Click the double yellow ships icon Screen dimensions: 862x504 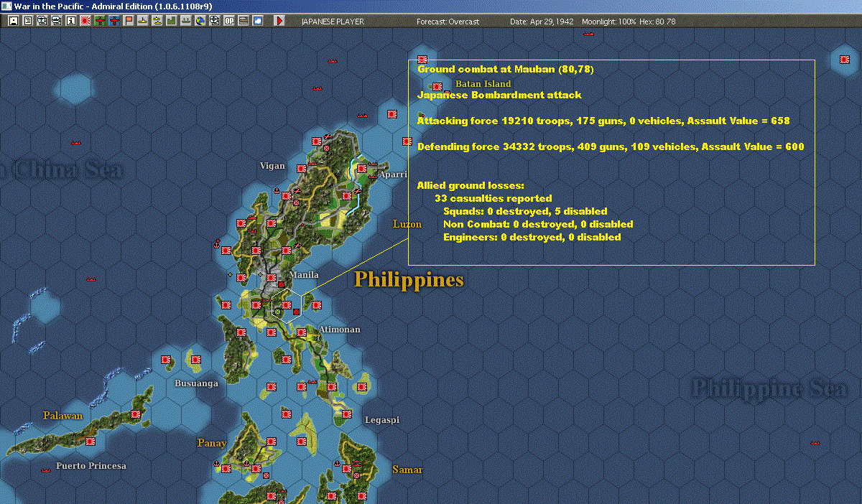(157, 22)
